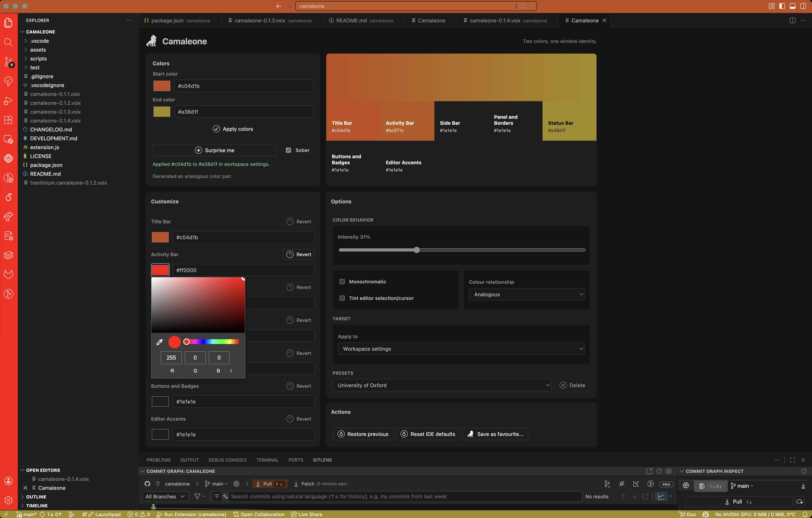Enable the Monochromatic checkbox
This screenshot has height=518, width=812.
[342, 281]
